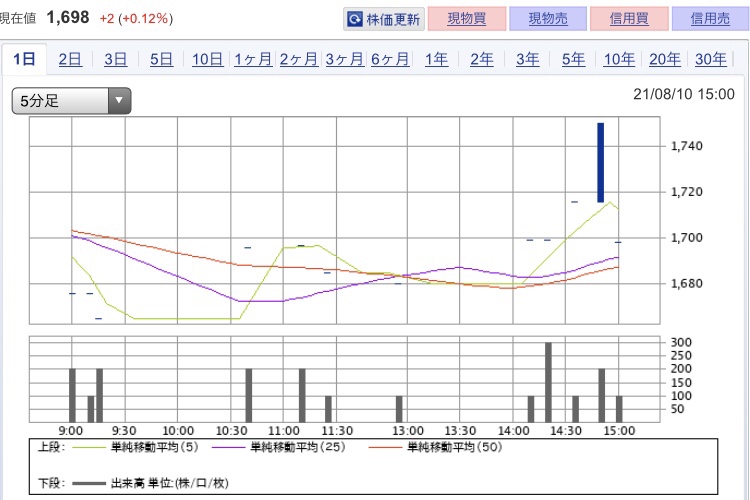
Task: Click the change value +2 (+0.12%)
Action: point(136,19)
